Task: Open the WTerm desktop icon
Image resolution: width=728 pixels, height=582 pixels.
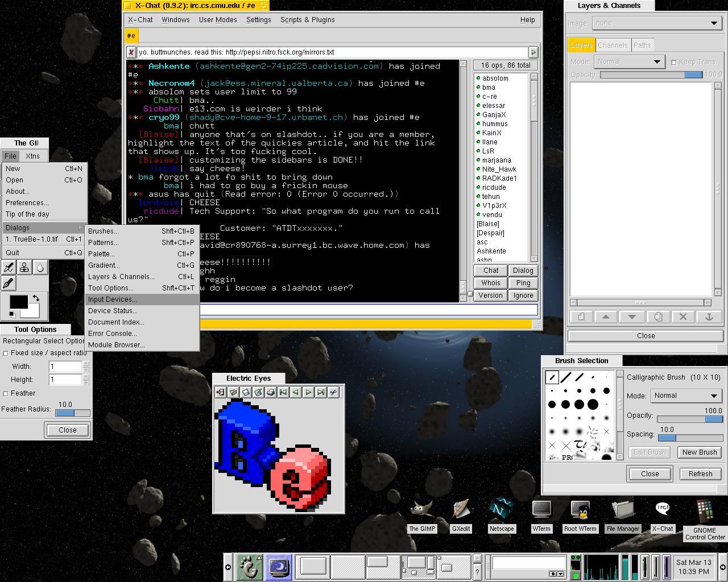Action: point(541,516)
